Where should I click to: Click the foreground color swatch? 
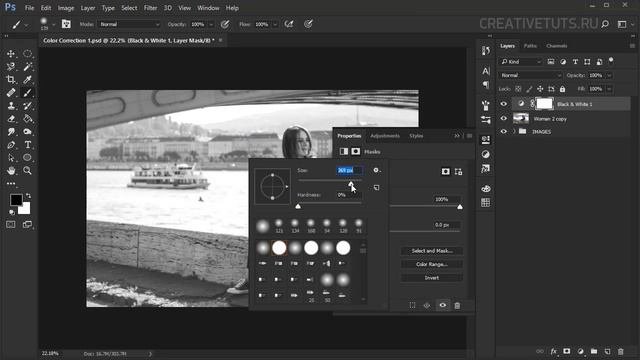pos(16,200)
